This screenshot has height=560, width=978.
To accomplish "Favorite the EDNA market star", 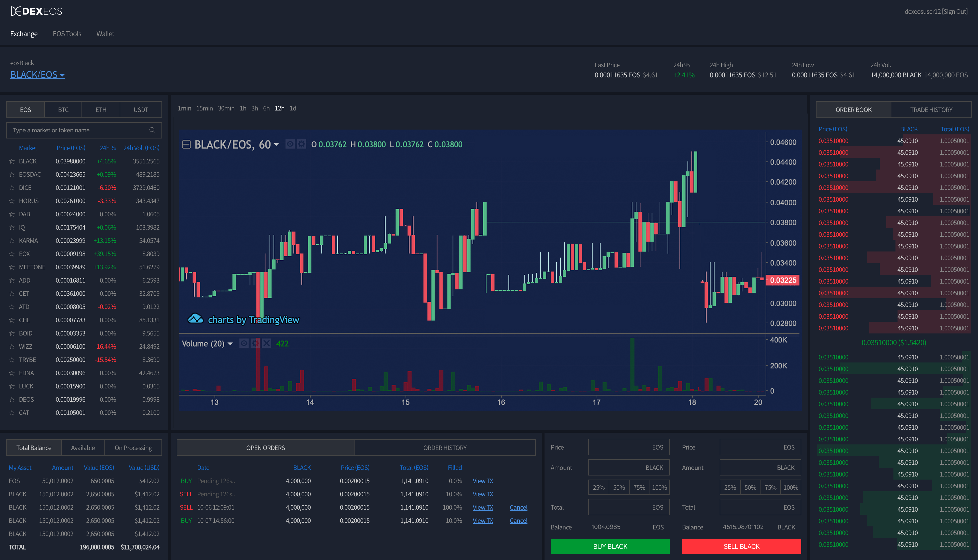I will 12,373.
